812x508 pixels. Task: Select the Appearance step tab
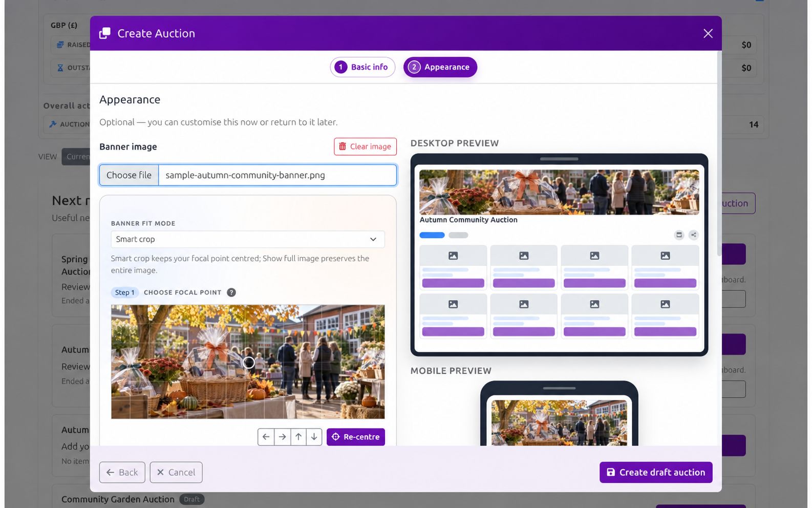[440, 67]
